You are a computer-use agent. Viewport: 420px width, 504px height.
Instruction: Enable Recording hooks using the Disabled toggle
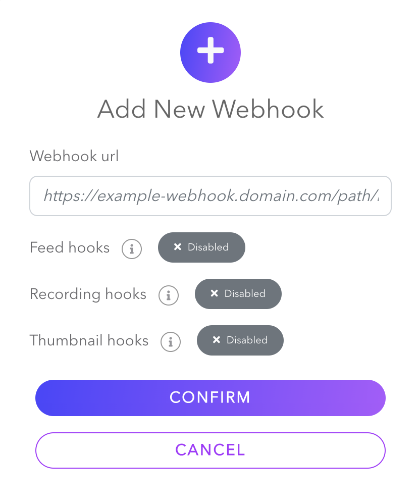[238, 294]
